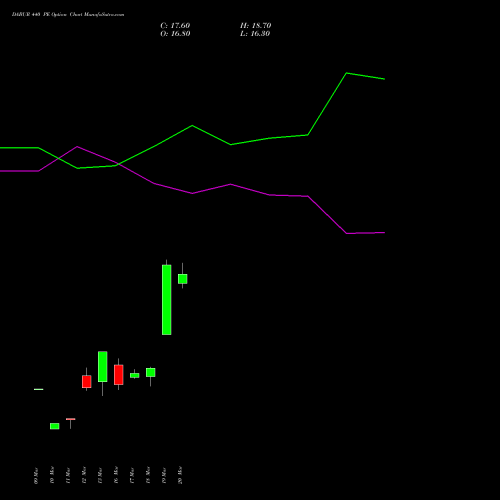Click the 20 Mar date axis label

coord(180,476)
